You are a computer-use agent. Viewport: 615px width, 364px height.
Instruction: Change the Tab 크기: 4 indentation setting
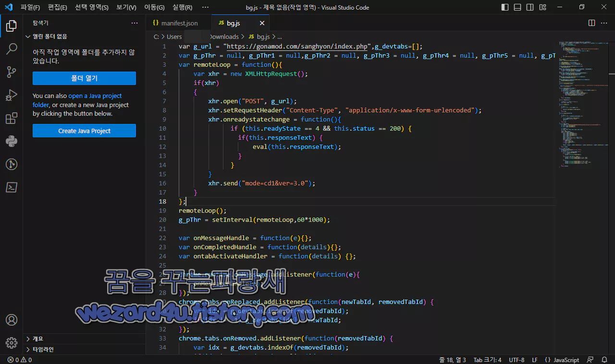tap(487, 360)
